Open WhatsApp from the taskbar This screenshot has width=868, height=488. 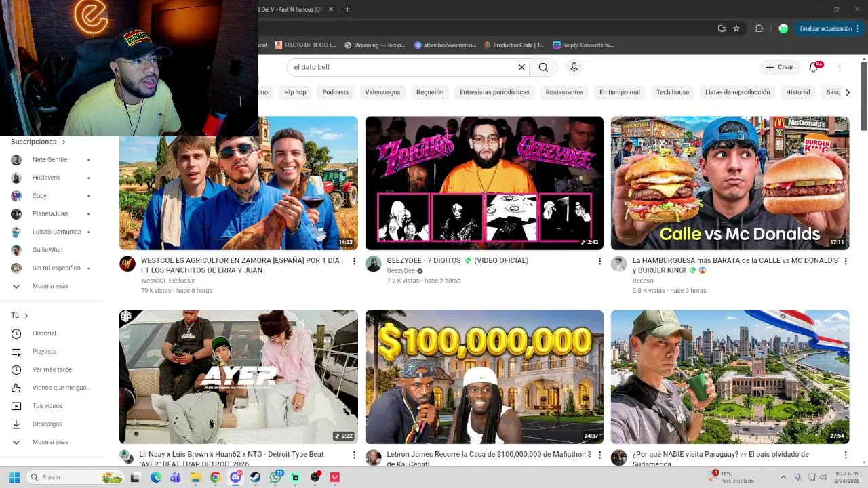275,477
